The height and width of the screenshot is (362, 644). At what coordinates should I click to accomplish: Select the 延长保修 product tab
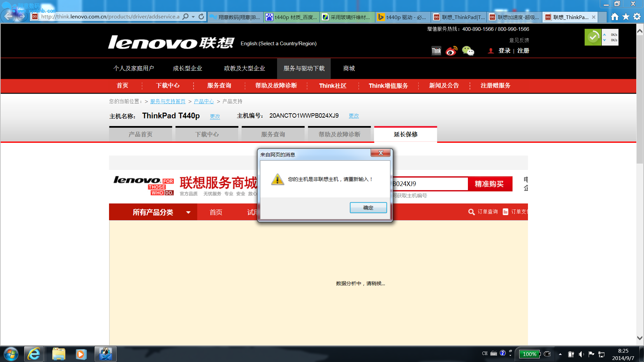click(x=406, y=134)
